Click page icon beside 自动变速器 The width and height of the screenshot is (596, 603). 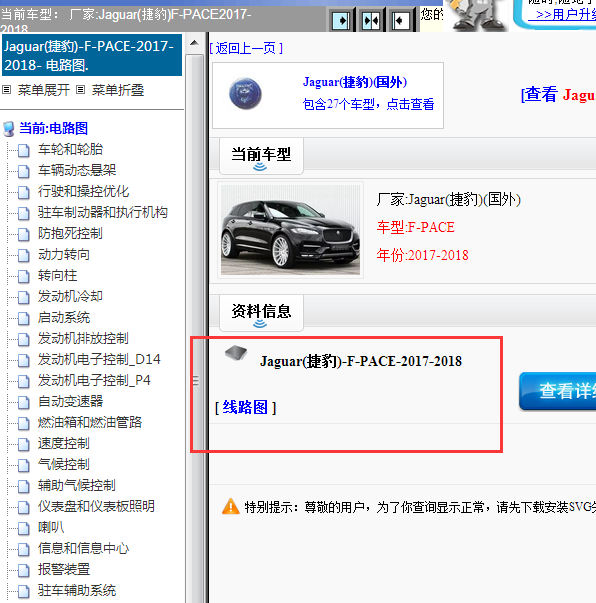(x=24, y=402)
